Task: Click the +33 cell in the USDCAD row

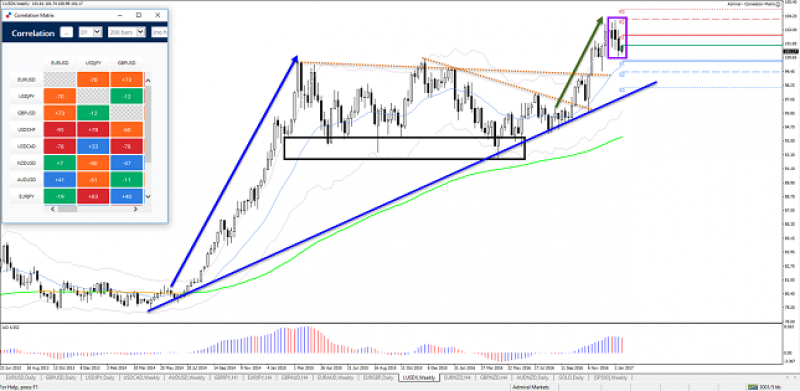Action: click(93, 146)
